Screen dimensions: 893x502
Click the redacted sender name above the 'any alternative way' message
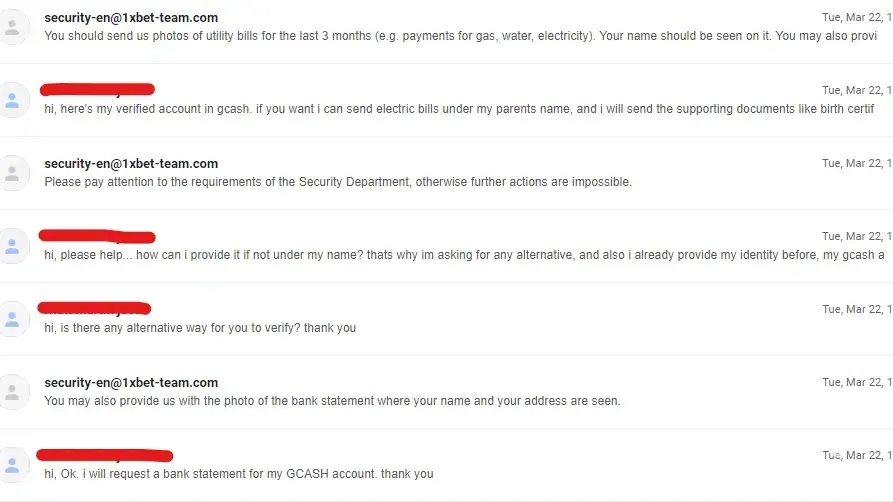[94, 310]
